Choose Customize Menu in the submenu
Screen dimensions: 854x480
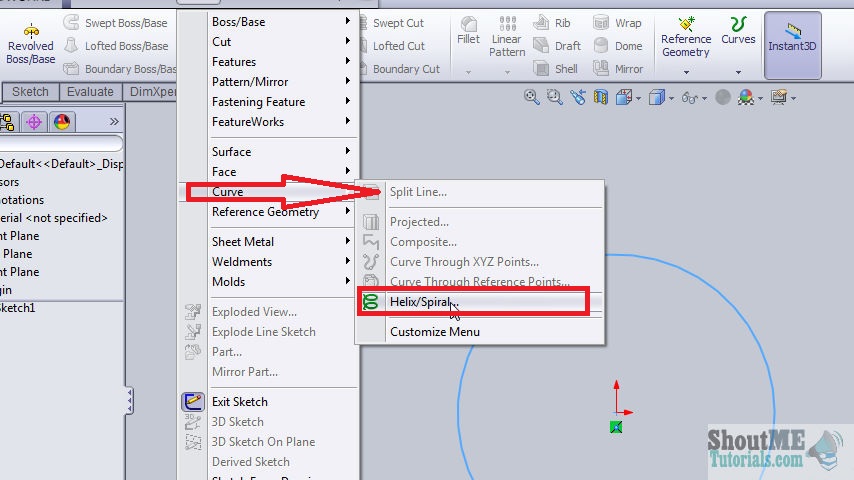(480, 332)
